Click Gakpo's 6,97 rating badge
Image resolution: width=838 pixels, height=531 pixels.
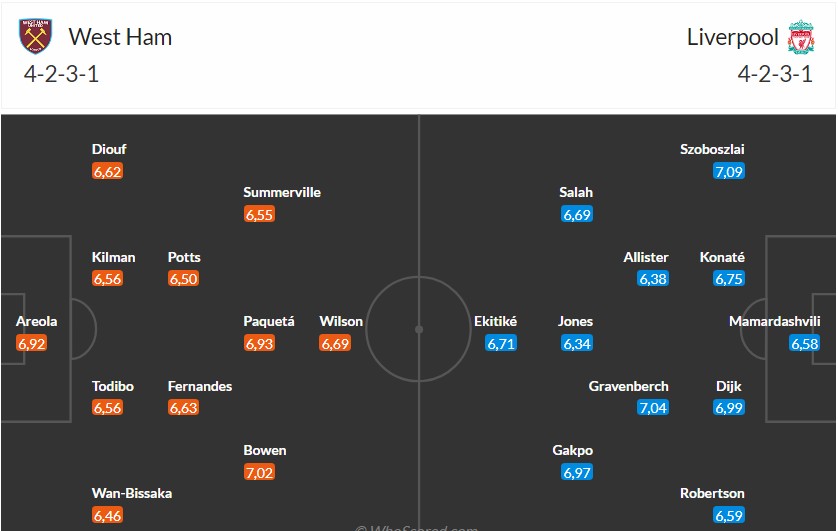point(577,472)
